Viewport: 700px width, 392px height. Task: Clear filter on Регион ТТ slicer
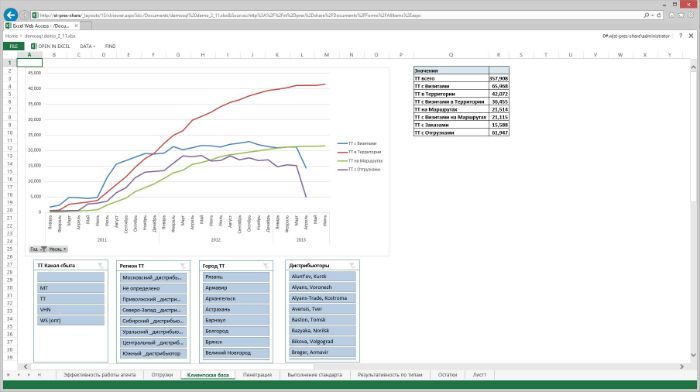coord(183,266)
